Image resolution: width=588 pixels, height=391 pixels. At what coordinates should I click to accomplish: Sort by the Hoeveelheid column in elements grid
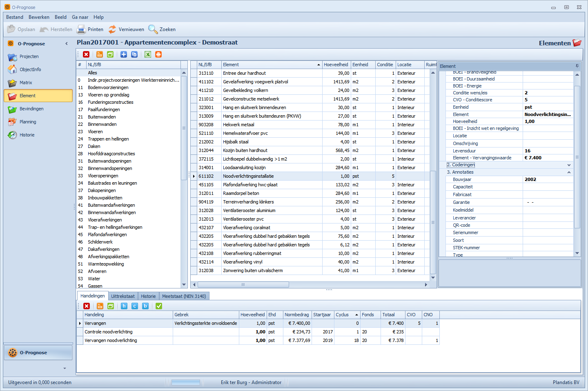pyautogui.click(x=336, y=65)
